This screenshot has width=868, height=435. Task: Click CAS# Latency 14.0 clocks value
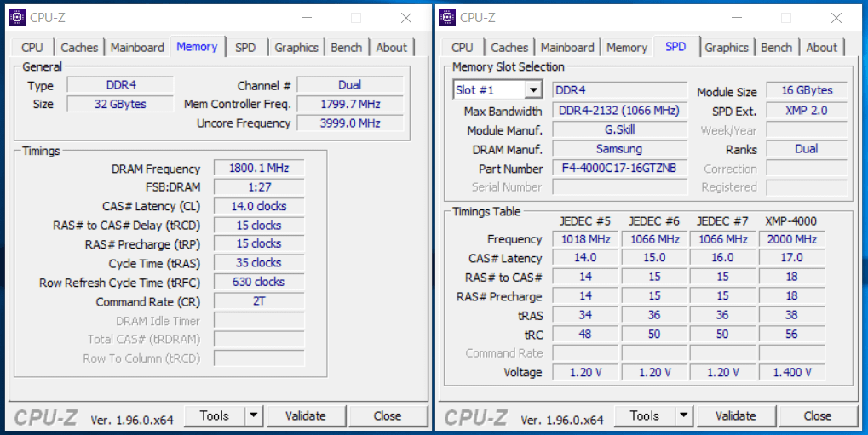(x=259, y=206)
